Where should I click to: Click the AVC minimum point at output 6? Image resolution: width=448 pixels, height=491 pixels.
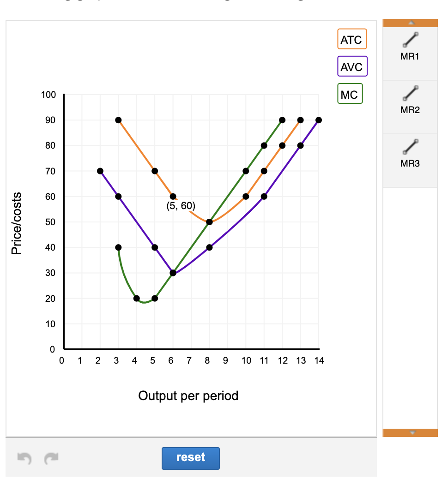click(x=173, y=272)
